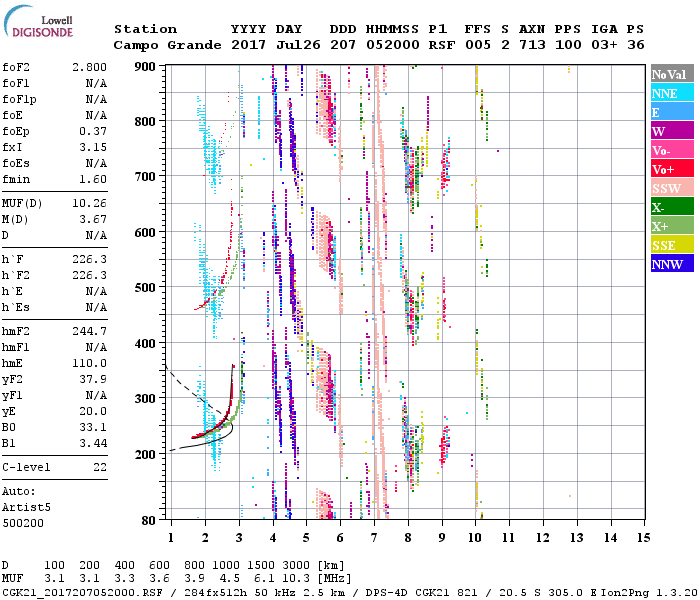Select the MUF(D) parameter row
Image resolution: width=700 pixels, height=600 pixels.
pyautogui.click(x=55, y=203)
